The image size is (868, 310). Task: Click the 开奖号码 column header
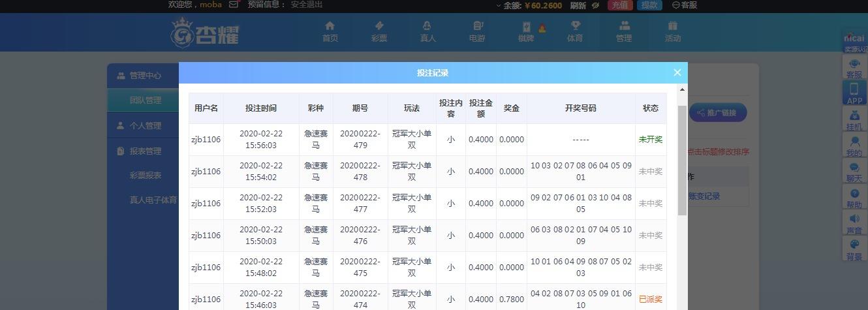click(x=581, y=108)
